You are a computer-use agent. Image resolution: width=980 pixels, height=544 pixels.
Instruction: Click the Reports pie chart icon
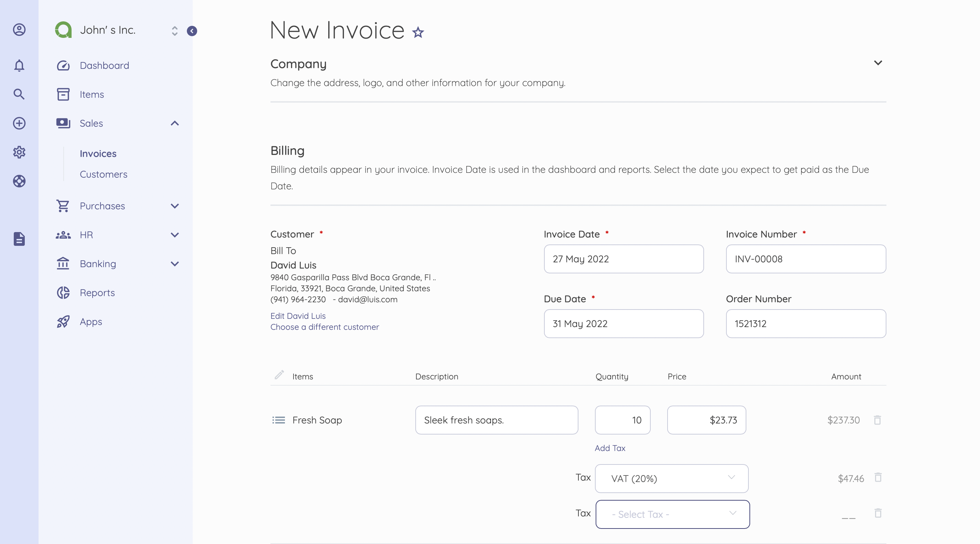pos(63,292)
